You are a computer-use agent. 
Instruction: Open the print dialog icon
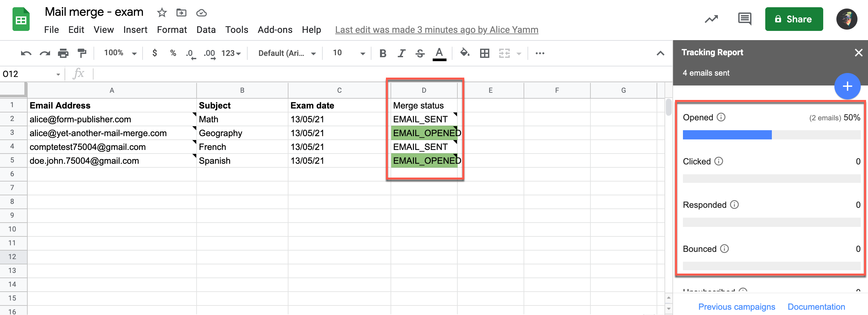63,53
